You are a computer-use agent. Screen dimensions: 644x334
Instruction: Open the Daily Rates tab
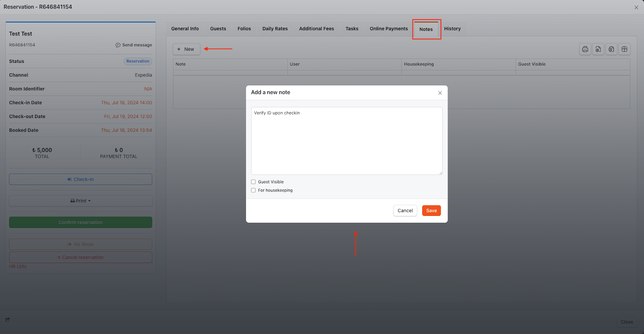point(275,29)
